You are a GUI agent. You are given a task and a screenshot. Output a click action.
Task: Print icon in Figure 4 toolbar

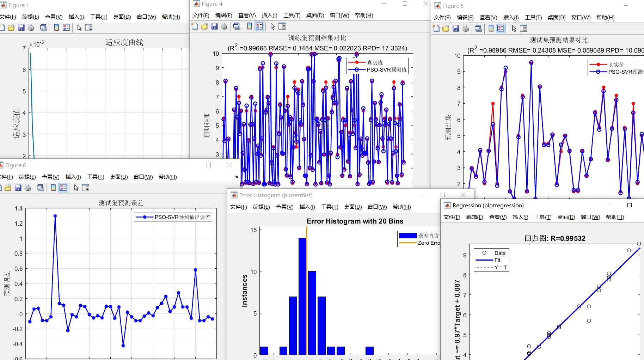(x=224, y=26)
